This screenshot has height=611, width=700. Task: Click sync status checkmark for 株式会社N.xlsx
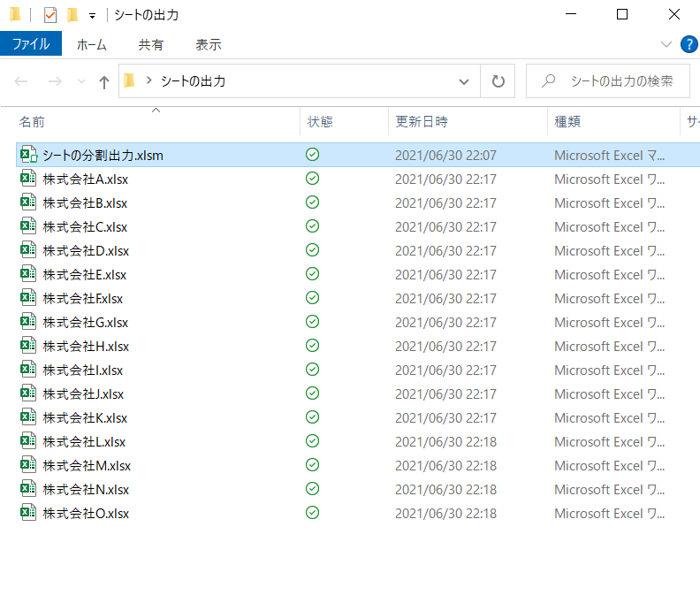[313, 489]
